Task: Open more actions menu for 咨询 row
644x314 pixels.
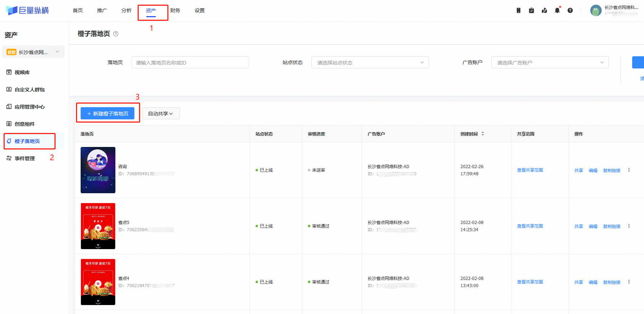Action: pos(629,170)
